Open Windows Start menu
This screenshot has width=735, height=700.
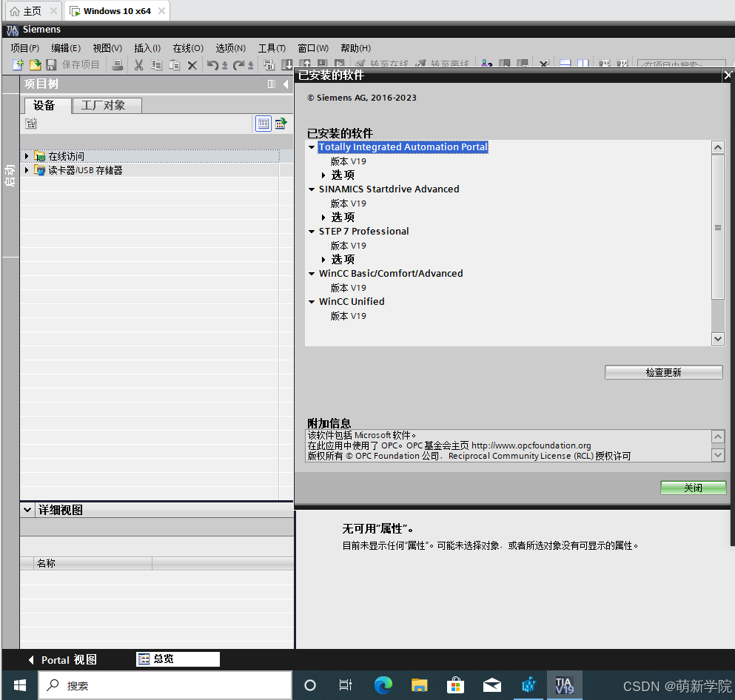coord(20,685)
